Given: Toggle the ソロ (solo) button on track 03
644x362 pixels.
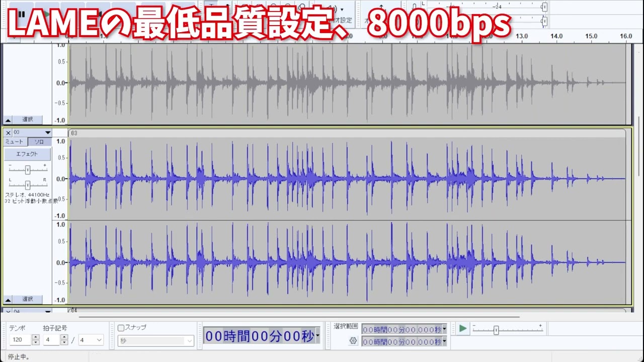Looking at the screenshot, I should click(x=39, y=142).
